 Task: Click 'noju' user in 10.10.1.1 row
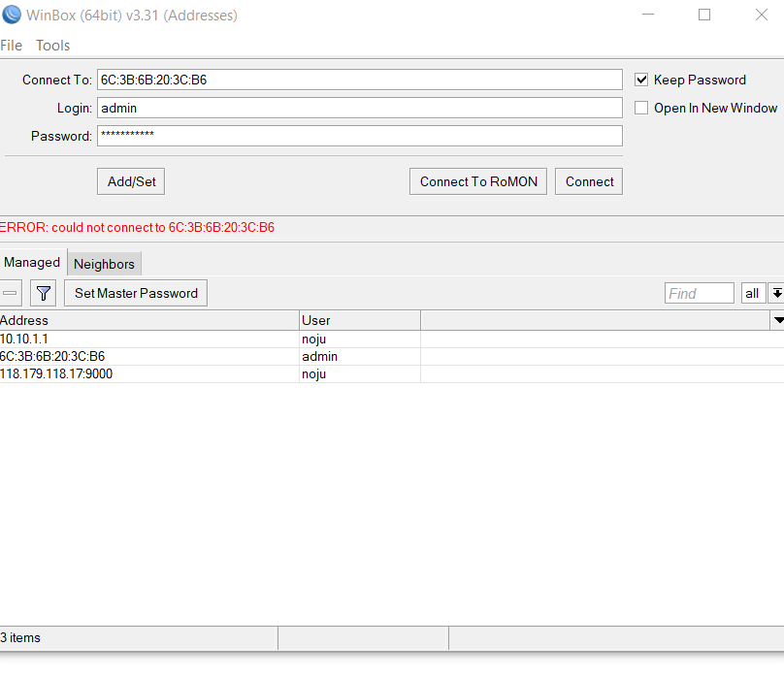tap(314, 339)
